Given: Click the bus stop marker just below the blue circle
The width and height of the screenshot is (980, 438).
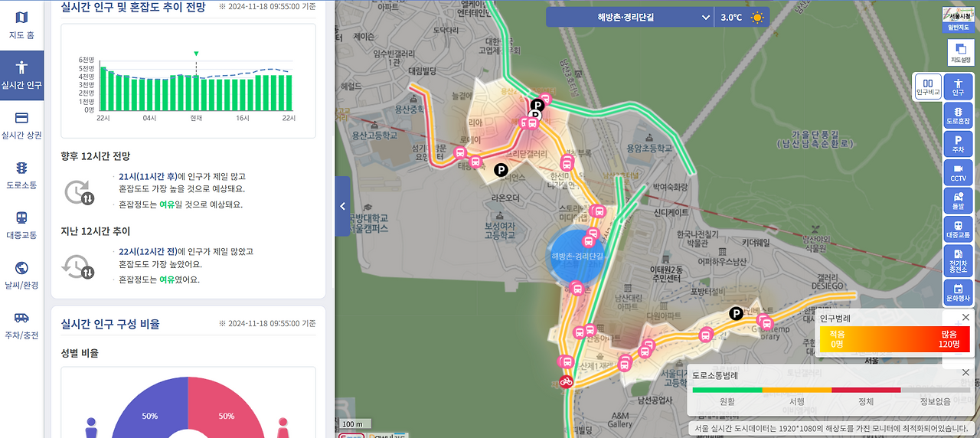Looking at the screenshot, I should [578, 289].
